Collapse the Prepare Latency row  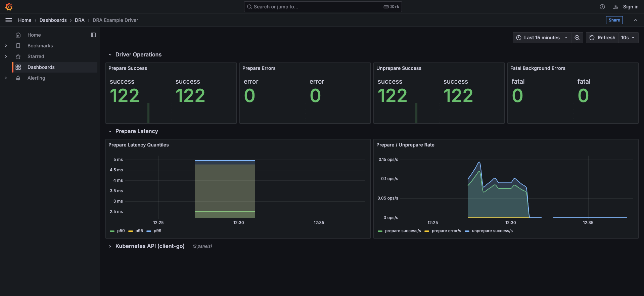coord(110,131)
